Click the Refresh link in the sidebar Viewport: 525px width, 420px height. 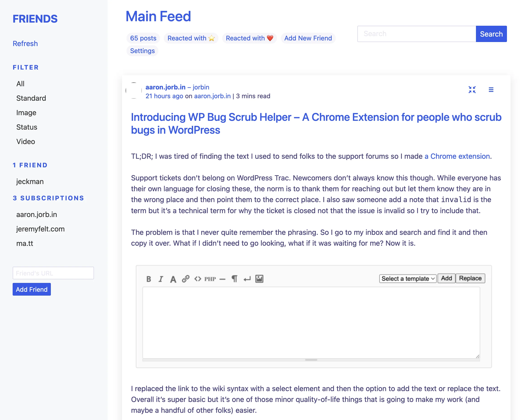pyautogui.click(x=25, y=44)
